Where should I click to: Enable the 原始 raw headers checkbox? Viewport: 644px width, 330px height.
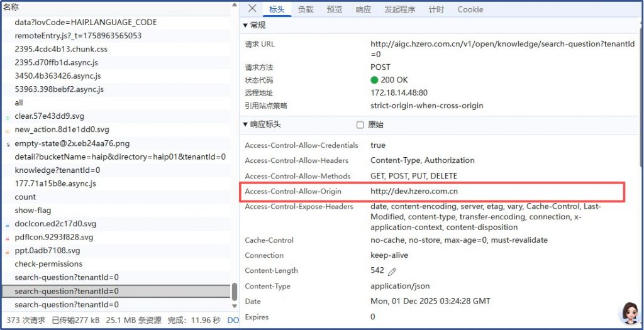point(360,124)
